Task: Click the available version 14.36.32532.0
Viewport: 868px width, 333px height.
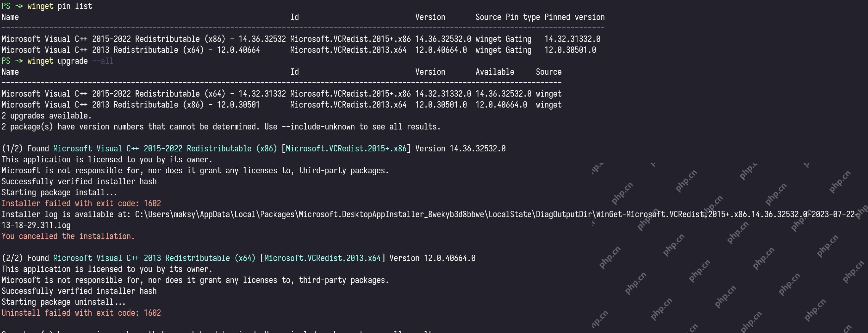Action: tap(503, 93)
